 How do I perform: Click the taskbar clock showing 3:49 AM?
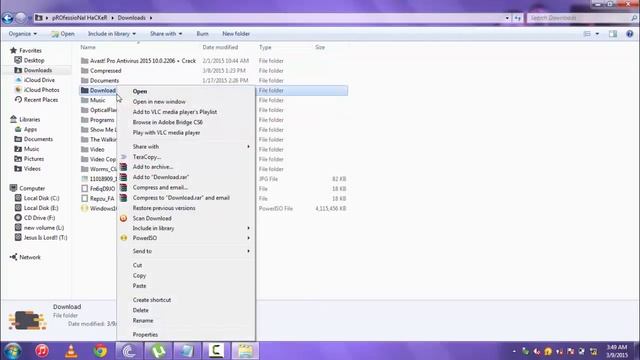[x=616, y=351]
